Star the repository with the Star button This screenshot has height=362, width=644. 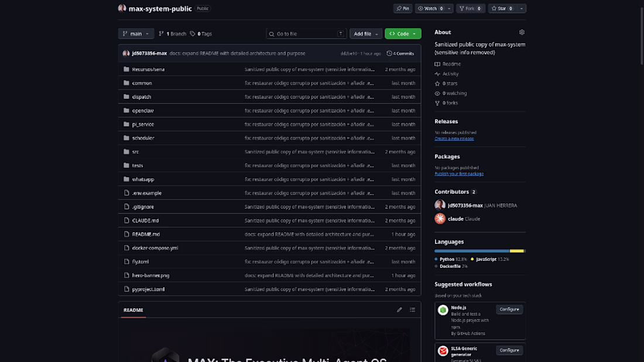click(502, 8)
